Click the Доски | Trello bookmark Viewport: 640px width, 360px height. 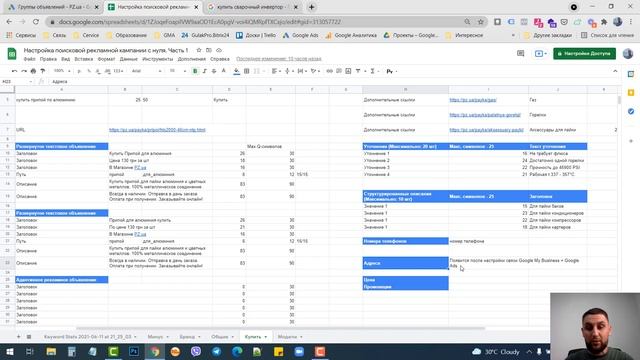[x=256, y=36]
